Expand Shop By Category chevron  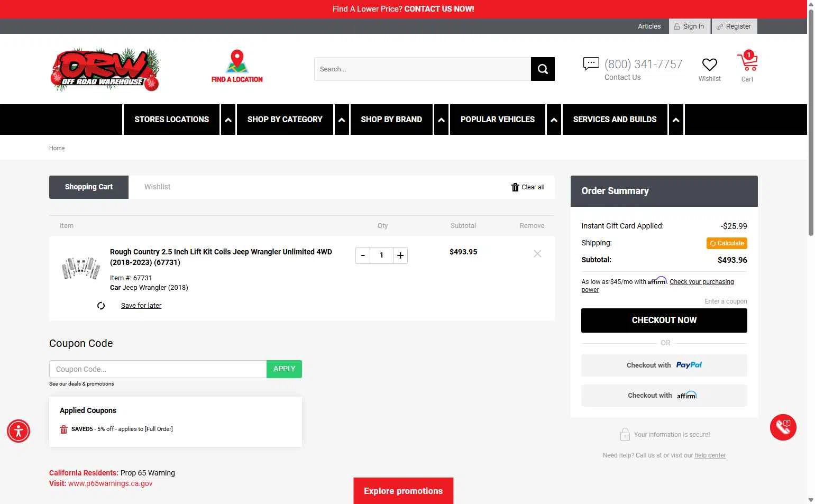[x=342, y=120]
